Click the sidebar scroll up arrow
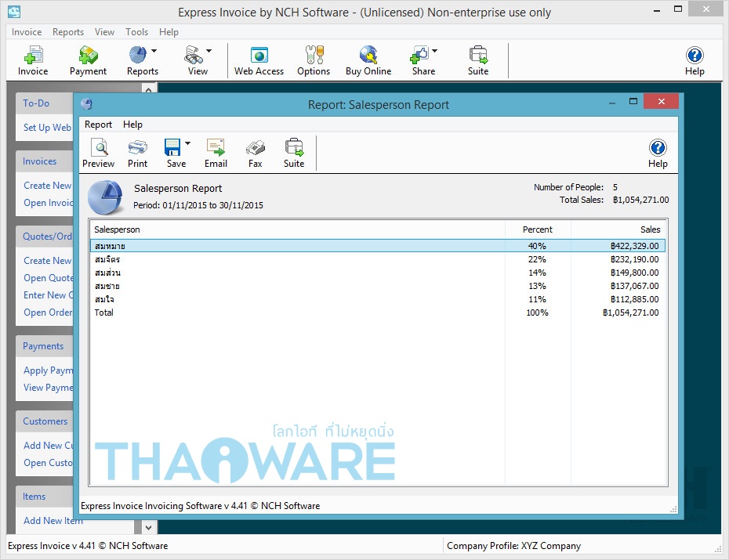The image size is (729, 560). tap(148, 89)
